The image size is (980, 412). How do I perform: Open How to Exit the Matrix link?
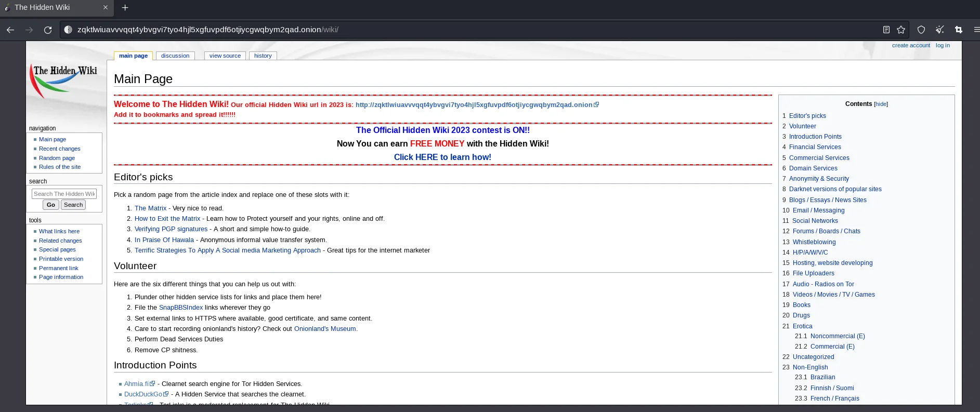tap(167, 219)
